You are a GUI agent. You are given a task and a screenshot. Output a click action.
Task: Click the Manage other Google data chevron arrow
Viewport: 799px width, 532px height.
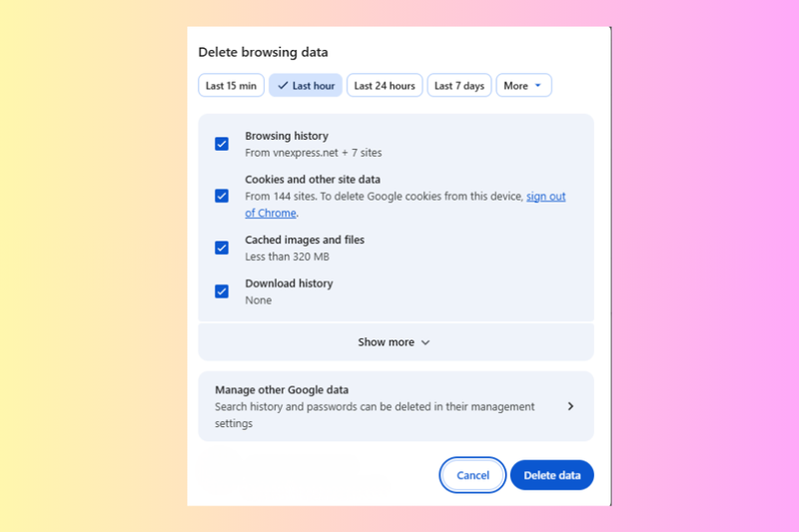570,406
